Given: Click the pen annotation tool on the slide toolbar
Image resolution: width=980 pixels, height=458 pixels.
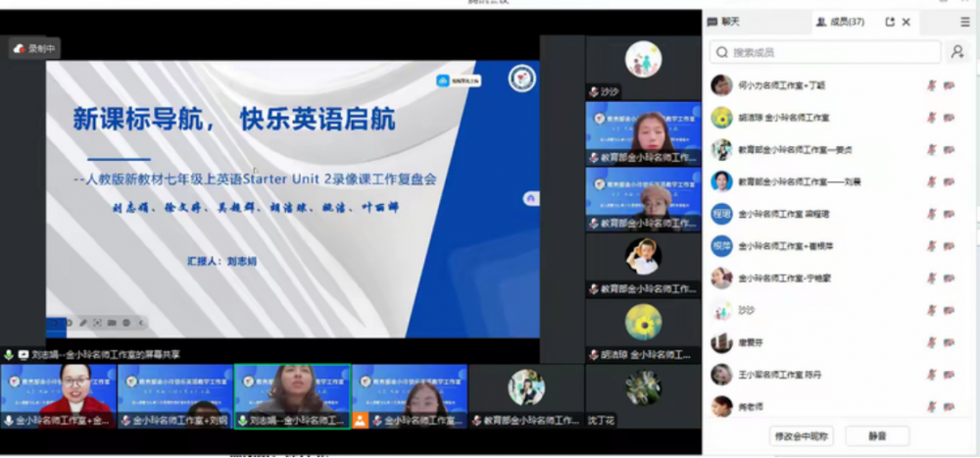Looking at the screenshot, I should [83, 323].
